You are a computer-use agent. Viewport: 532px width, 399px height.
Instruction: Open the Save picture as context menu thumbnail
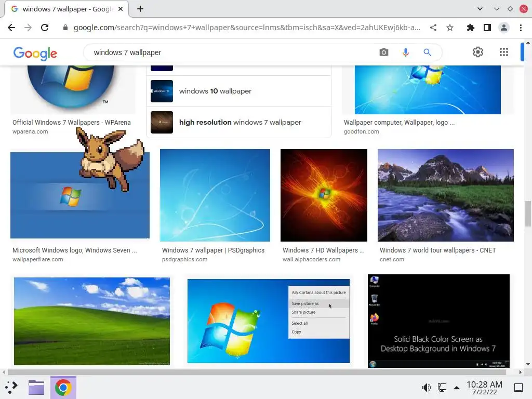tap(269, 321)
